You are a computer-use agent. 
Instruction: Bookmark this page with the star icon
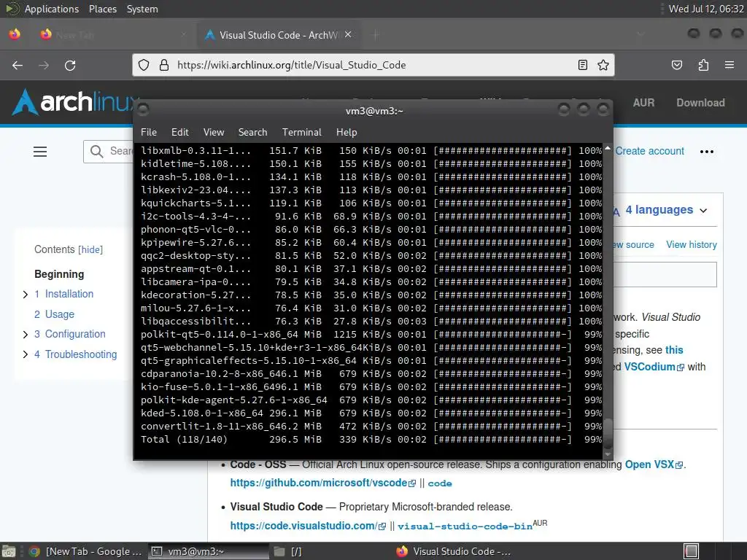pos(603,65)
